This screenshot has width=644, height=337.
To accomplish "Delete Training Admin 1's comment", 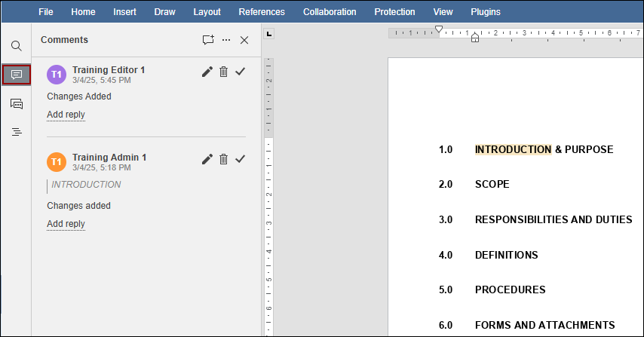I will point(224,159).
